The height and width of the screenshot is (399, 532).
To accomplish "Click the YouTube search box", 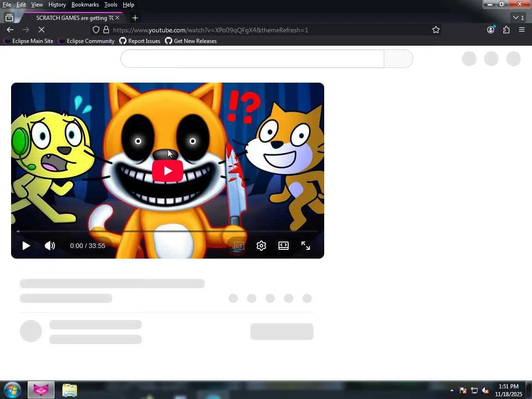I will [252, 59].
